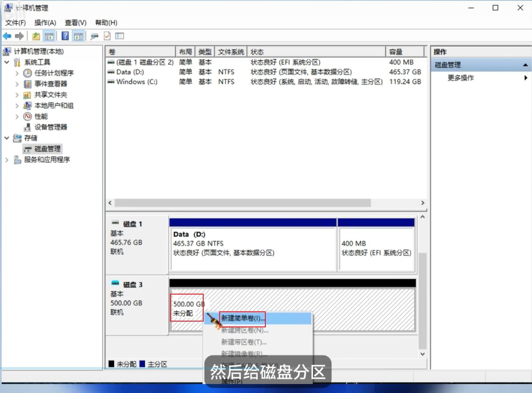Click the volume list horizontal scrollbar

coord(242,203)
